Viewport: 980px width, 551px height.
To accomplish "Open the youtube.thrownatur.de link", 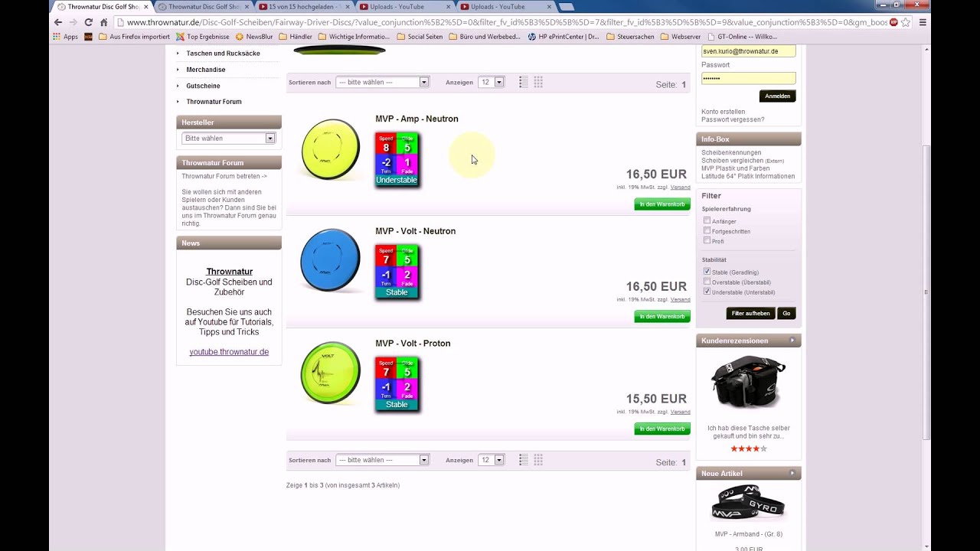I will 229,352.
